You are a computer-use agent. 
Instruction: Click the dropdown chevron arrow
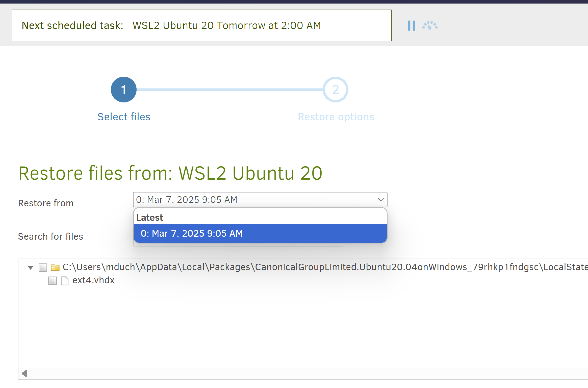(x=381, y=200)
